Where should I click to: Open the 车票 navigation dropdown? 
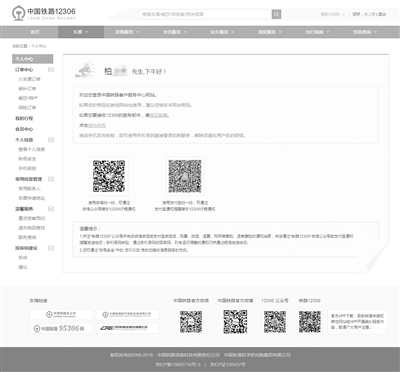click(x=81, y=32)
